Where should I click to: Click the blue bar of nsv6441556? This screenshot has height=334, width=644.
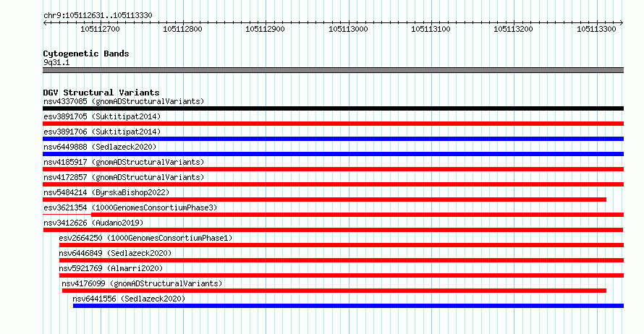tap(348, 306)
